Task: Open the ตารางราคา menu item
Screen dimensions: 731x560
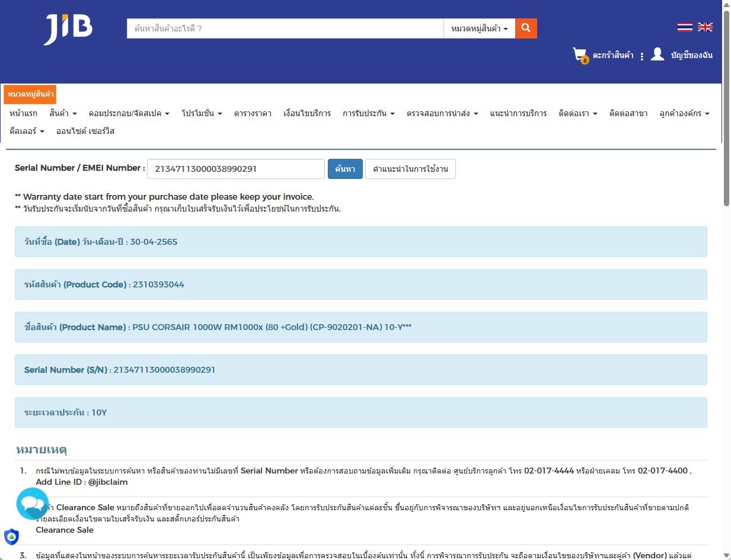Action: click(253, 113)
